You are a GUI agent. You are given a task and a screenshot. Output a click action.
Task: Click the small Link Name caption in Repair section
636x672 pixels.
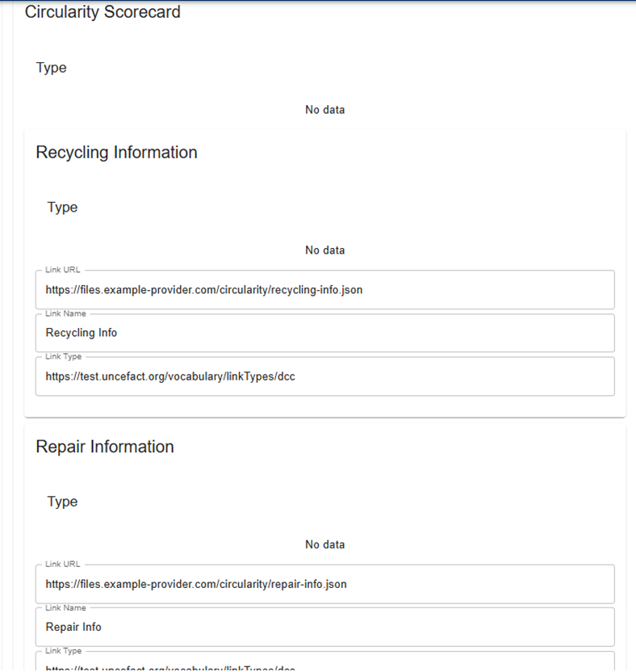click(x=65, y=607)
